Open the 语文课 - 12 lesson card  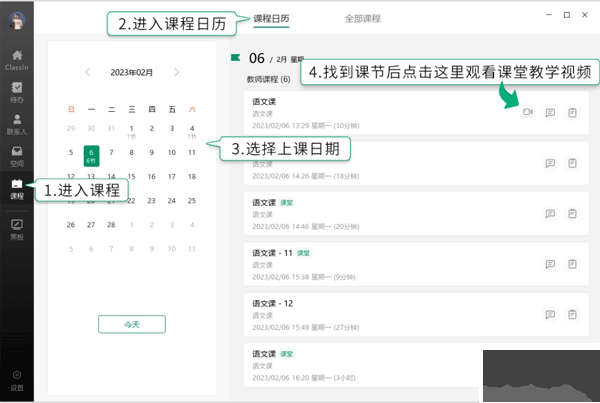click(416, 315)
